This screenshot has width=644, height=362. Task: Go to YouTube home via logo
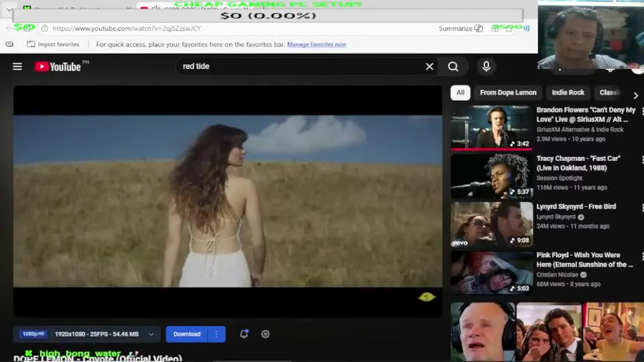click(58, 66)
